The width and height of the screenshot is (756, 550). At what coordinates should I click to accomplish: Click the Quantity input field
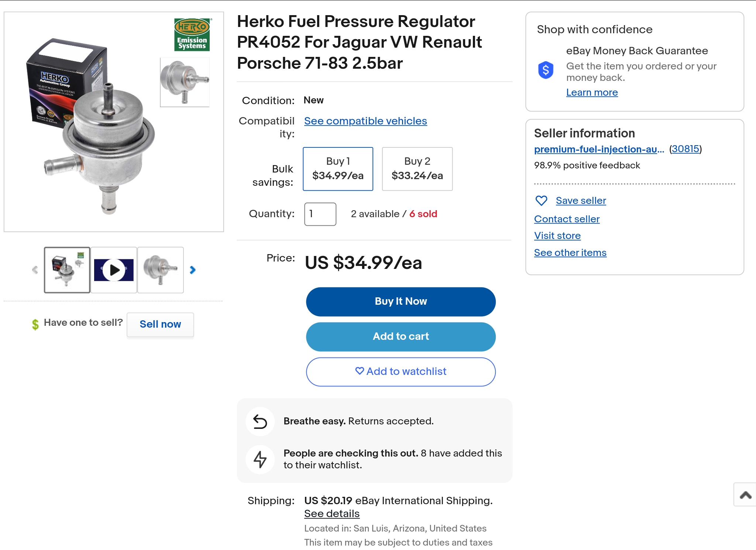click(x=320, y=214)
